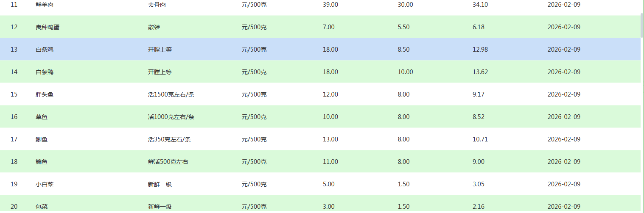Screen dimensions: 644x213
Task: Select the 小白菜 name cell
Action: 45,184
